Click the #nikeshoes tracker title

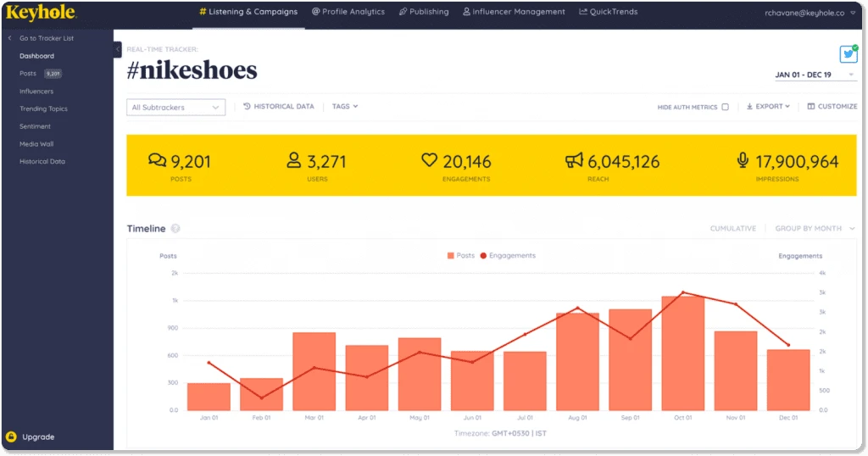pyautogui.click(x=192, y=70)
